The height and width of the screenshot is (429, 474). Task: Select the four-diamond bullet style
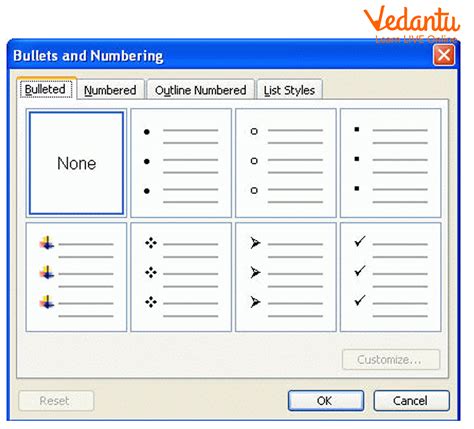click(x=181, y=277)
